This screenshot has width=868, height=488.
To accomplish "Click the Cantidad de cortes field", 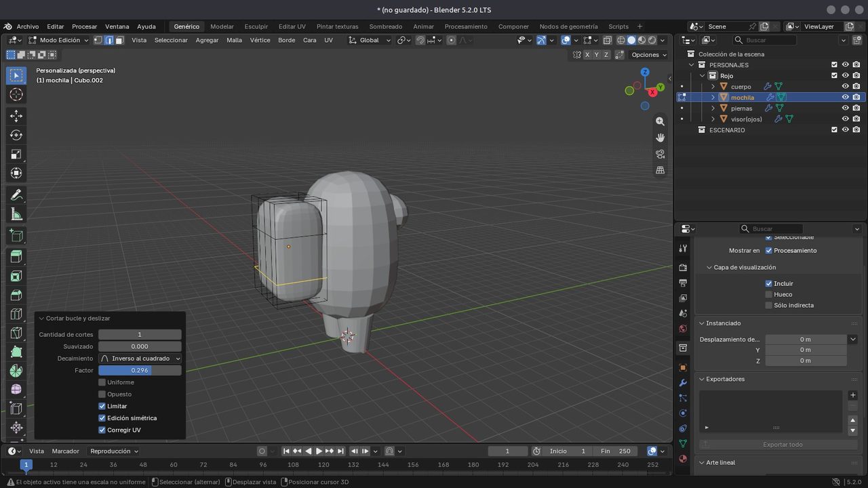I will [x=140, y=335].
